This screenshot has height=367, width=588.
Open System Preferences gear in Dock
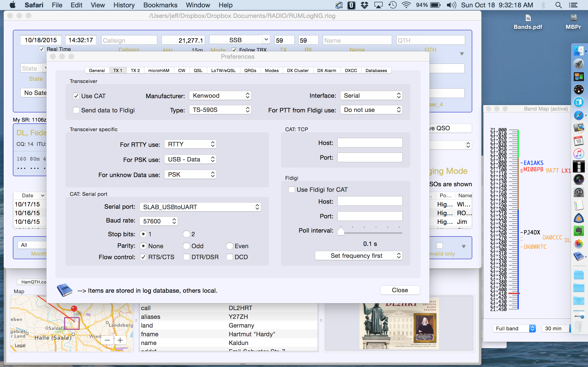click(579, 192)
